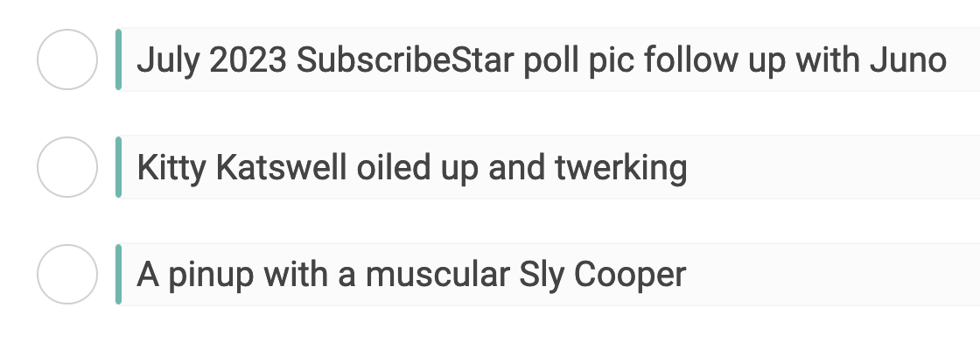Click the teal bar beside the Juno option
Viewport: 980px width, 350px height.
coord(119,59)
